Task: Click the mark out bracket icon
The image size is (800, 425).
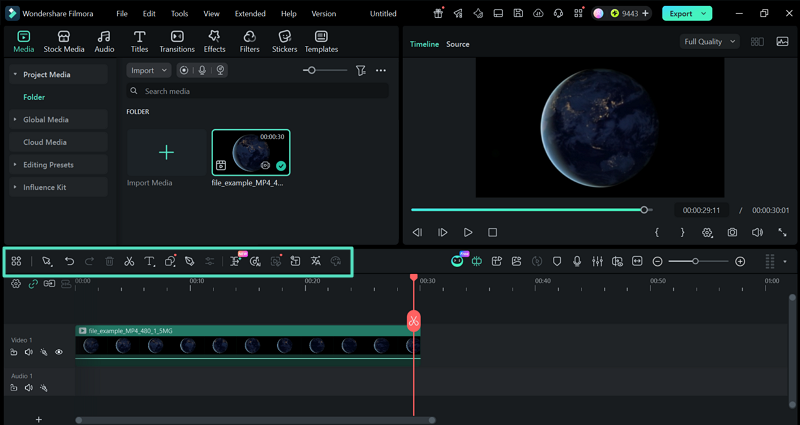Action: (682, 233)
